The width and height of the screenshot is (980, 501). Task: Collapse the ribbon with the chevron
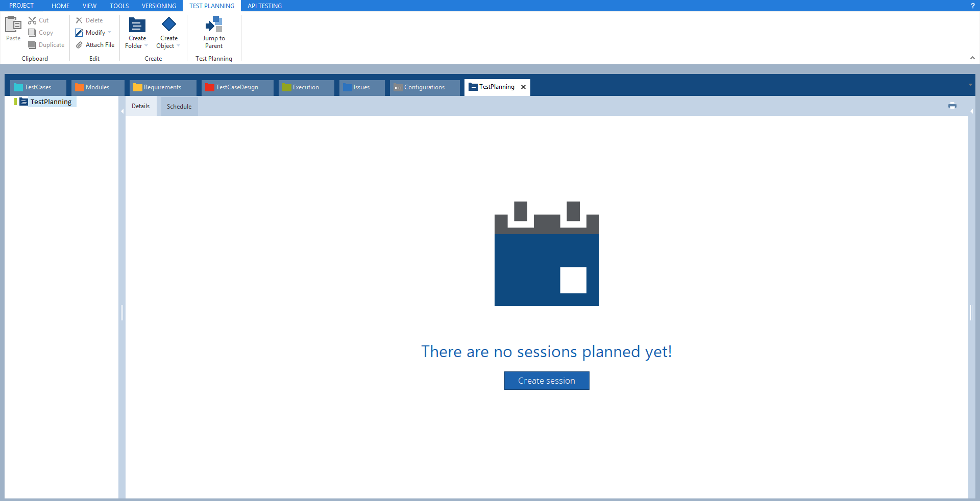[972, 58]
